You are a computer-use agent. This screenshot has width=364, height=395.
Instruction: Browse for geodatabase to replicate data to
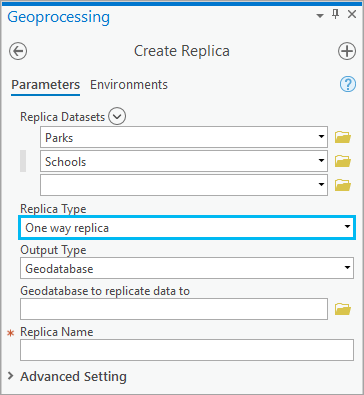[343, 309]
